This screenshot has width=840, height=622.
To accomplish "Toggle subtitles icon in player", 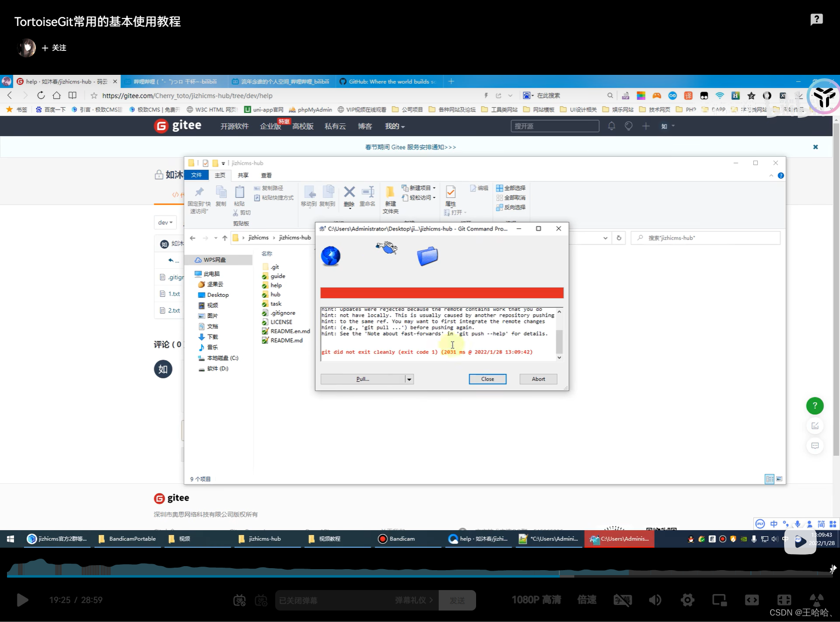I will pyautogui.click(x=623, y=600).
